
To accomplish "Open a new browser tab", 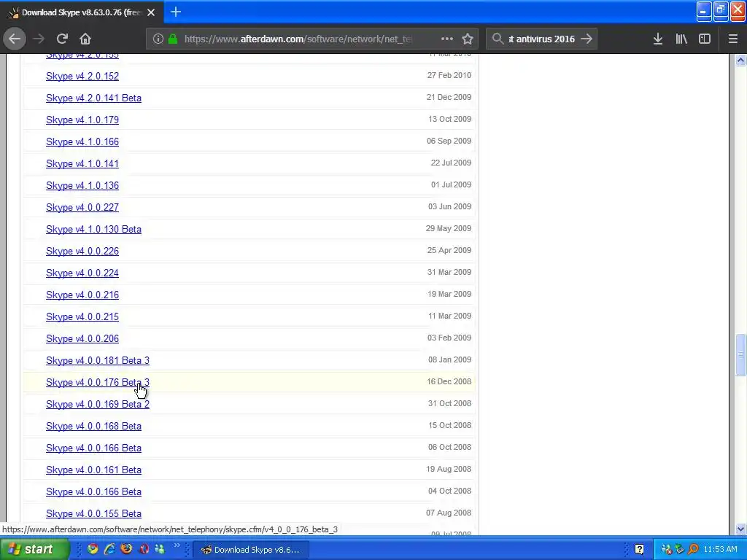I will [176, 12].
